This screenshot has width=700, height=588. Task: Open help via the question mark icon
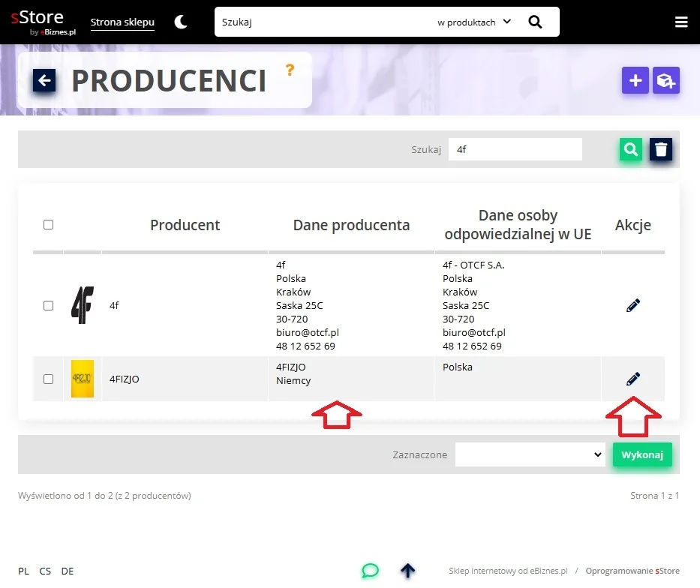tap(290, 70)
